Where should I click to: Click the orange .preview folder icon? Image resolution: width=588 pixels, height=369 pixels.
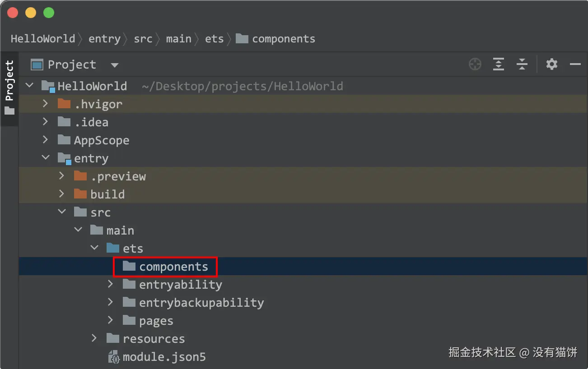80,176
